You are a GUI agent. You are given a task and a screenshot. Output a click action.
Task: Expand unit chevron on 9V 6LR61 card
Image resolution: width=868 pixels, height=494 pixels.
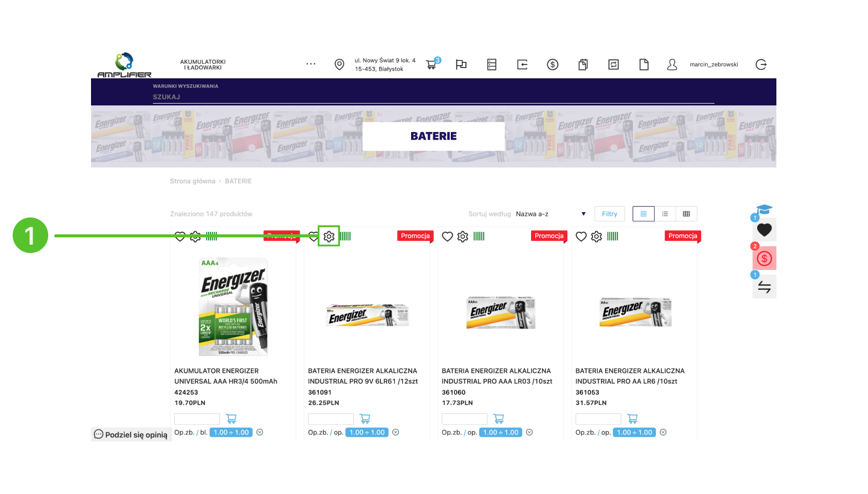coord(395,432)
